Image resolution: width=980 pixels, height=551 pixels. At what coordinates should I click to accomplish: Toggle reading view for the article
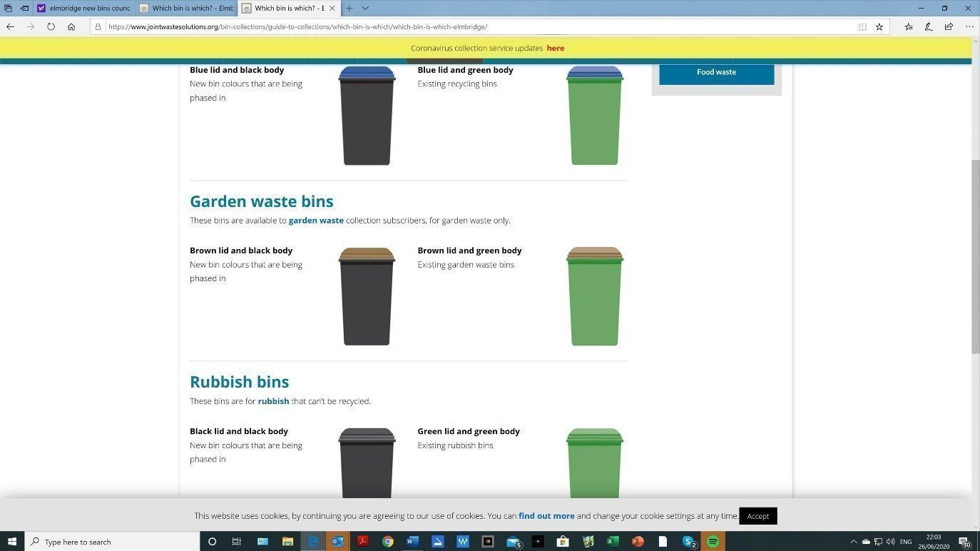862,26
